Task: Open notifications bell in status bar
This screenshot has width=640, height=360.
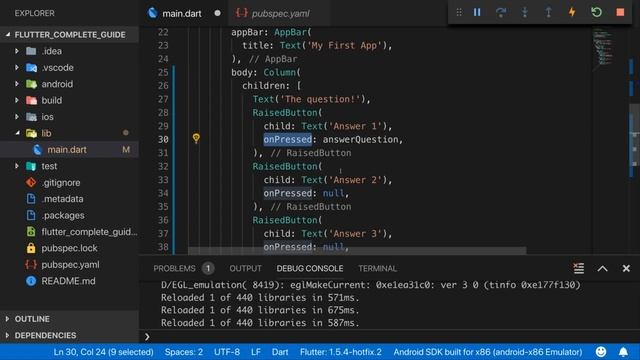Action: (x=623, y=351)
